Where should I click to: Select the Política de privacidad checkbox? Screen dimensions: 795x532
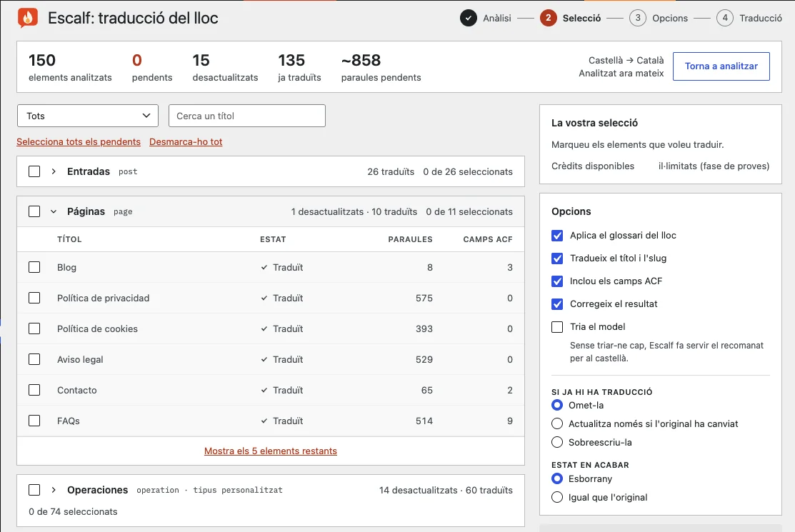click(x=34, y=298)
